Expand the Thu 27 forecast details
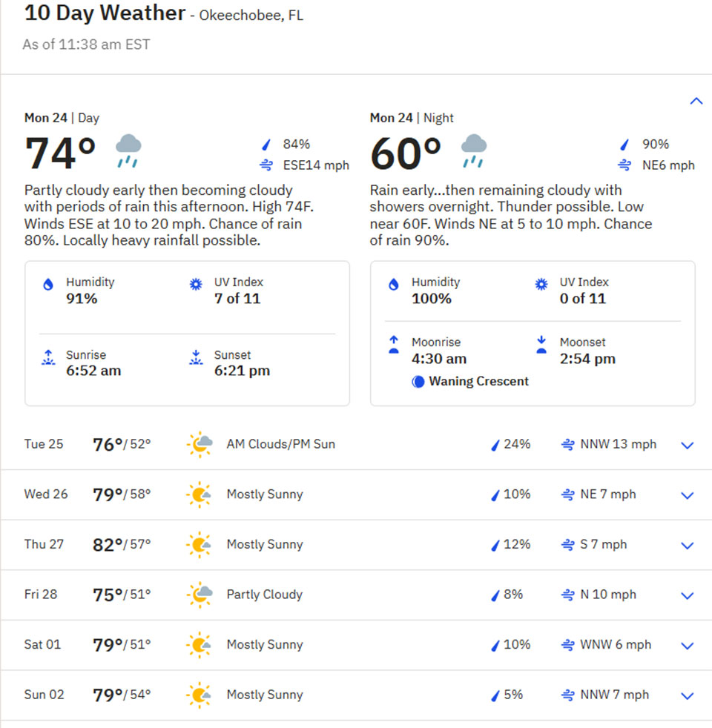This screenshot has height=728, width=712. click(688, 546)
